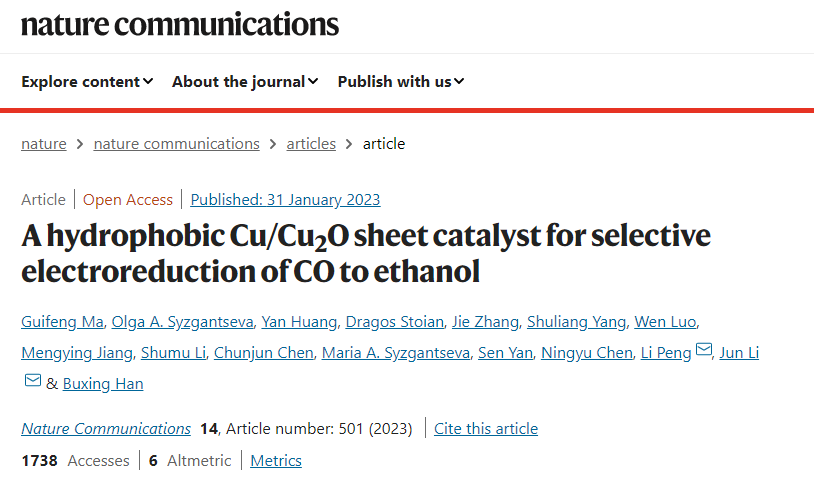Expand the Publish with us menu

point(401,82)
